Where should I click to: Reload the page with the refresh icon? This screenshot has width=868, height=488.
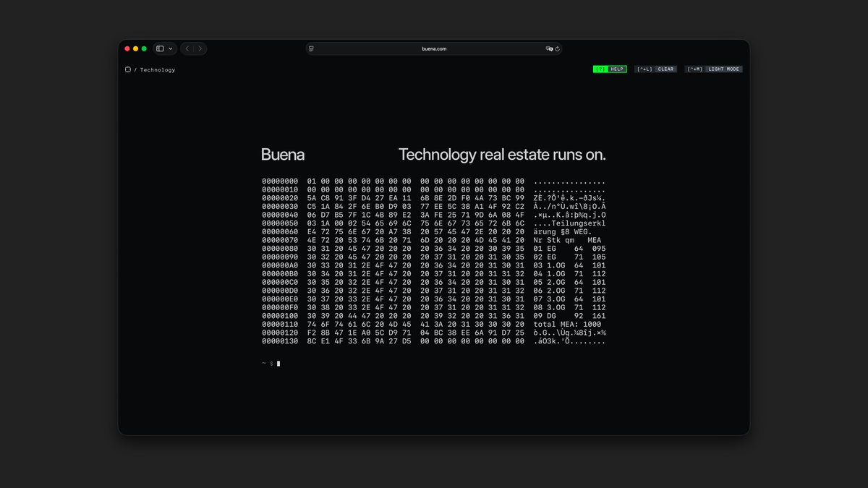click(x=558, y=48)
